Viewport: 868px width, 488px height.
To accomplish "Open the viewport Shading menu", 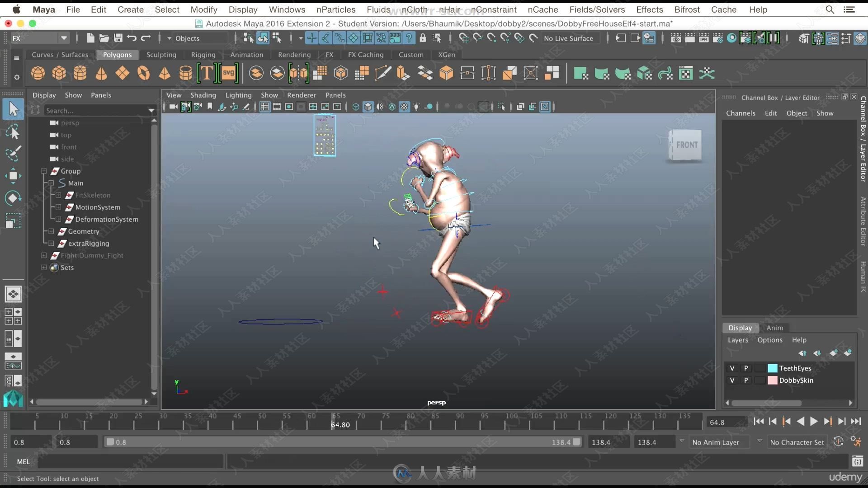I will tap(203, 95).
